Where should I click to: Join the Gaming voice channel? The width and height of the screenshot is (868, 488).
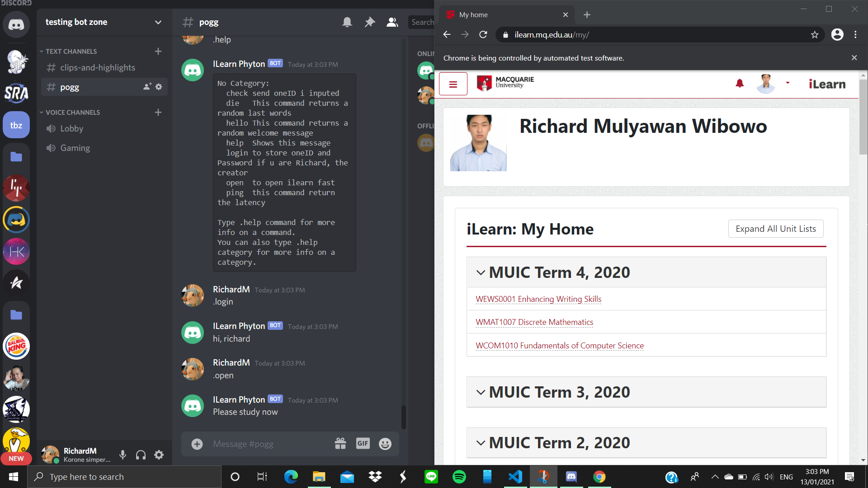pos(104,148)
